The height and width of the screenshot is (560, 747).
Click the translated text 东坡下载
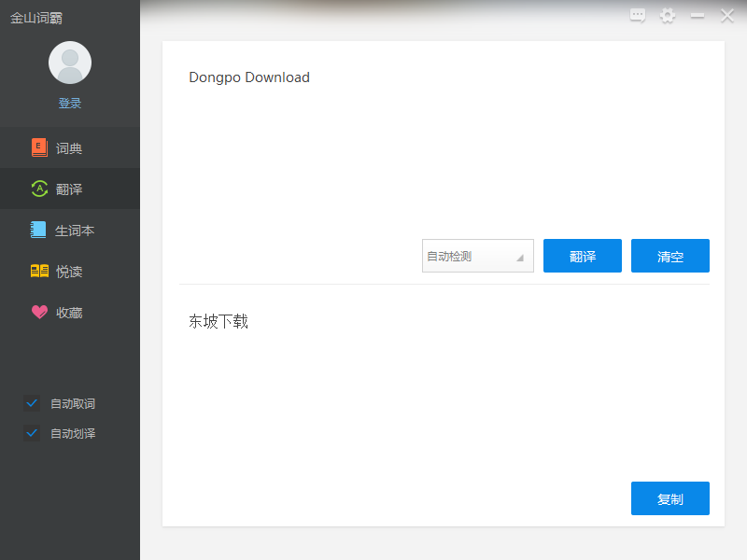pyautogui.click(x=218, y=321)
